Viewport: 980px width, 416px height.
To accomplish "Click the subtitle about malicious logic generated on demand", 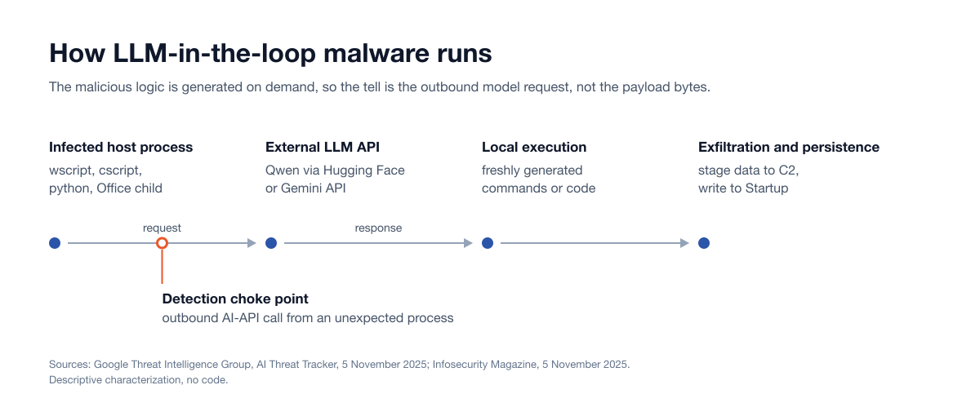I will click(380, 87).
